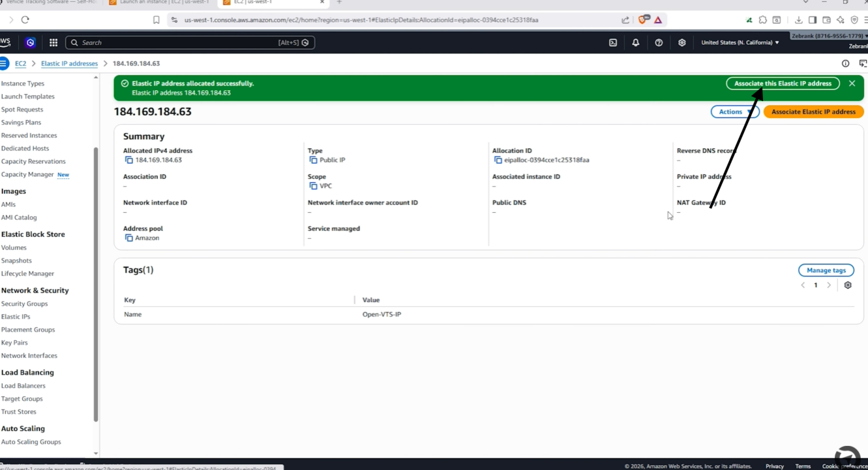
Task: Click the sidebar vertical scrollbar
Action: point(96,284)
